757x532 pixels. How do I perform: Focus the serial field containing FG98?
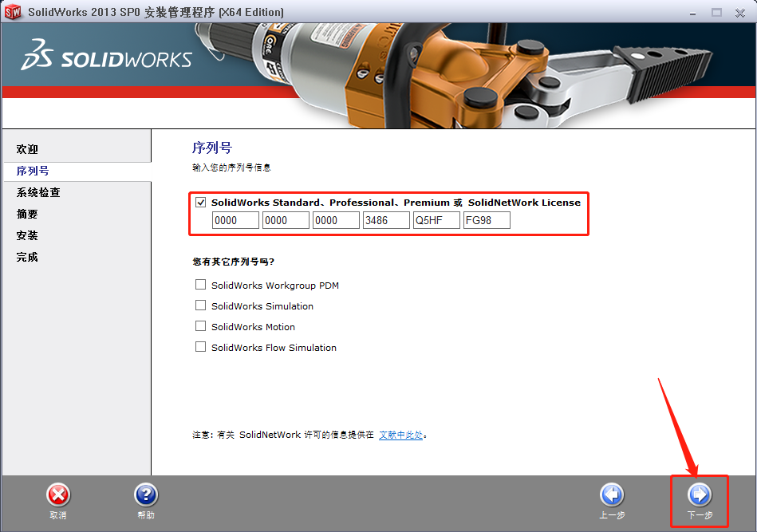pyautogui.click(x=487, y=220)
